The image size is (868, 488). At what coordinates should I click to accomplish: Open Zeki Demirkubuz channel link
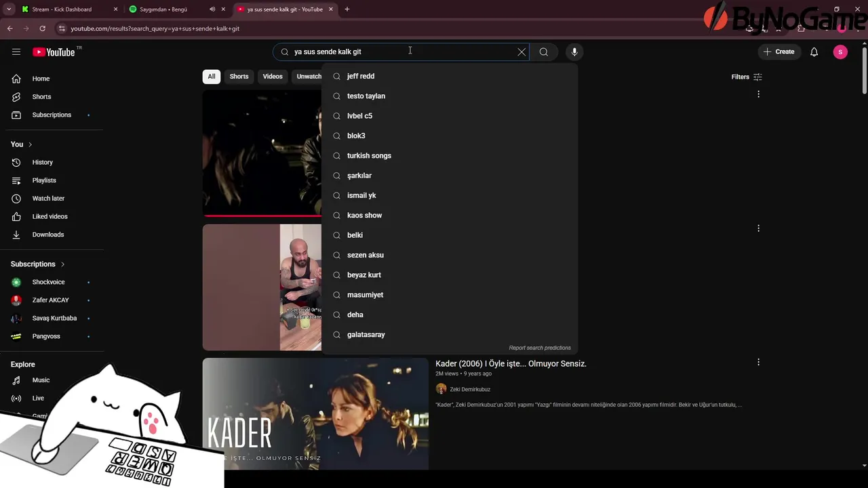tap(470, 389)
